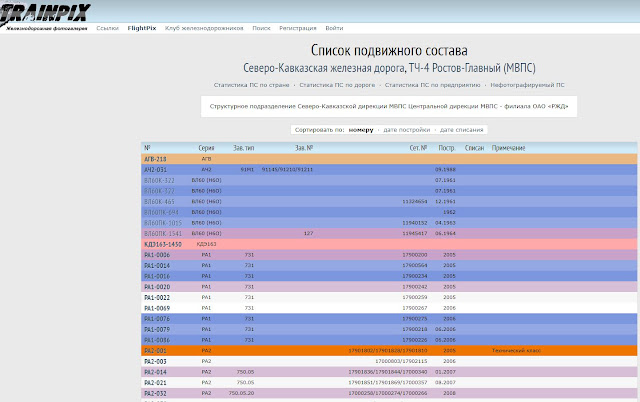Click the № column header
Viewport: 640px width, 402px height.
tap(147, 148)
